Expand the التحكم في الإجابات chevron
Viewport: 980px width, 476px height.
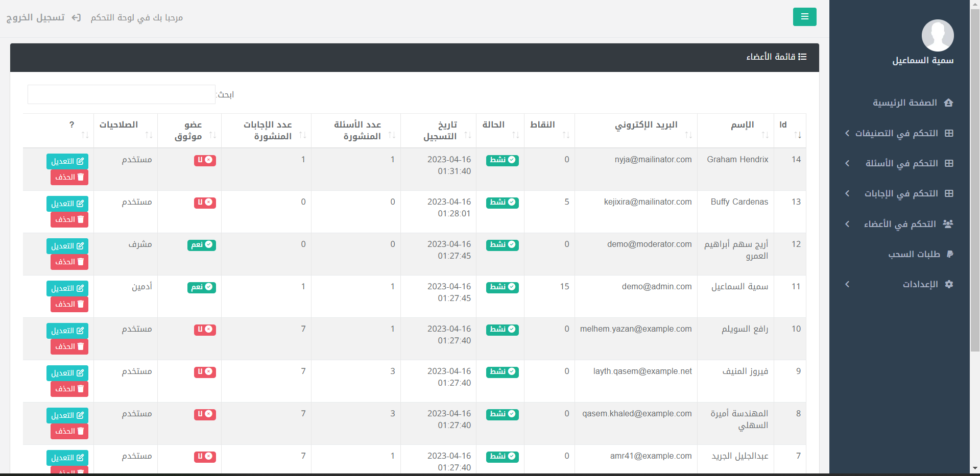pos(847,193)
